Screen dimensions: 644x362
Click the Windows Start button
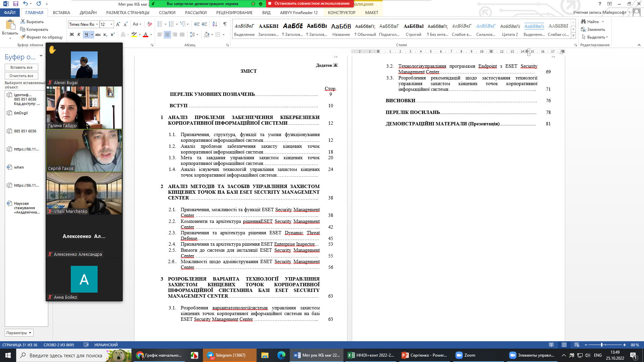coord(8,355)
